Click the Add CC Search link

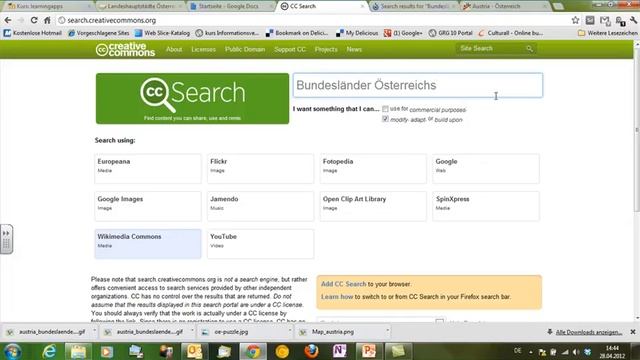coord(343,284)
